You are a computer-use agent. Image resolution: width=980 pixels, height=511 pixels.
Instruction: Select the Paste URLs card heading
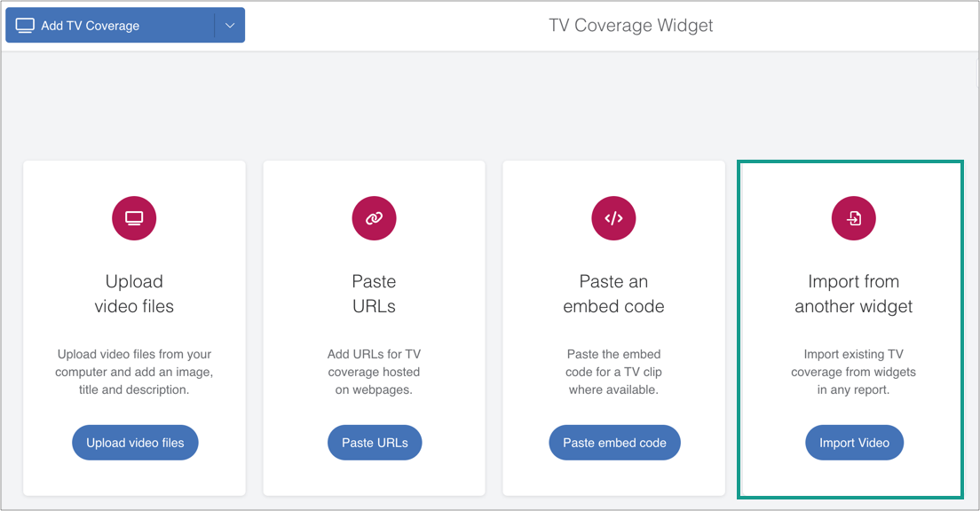374,294
